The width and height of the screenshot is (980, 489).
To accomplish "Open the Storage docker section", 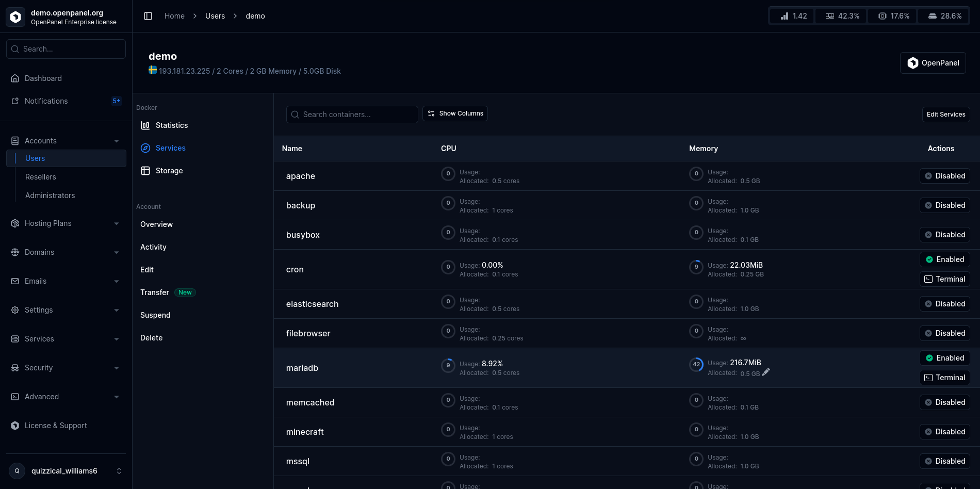I will [x=169, y=171].
